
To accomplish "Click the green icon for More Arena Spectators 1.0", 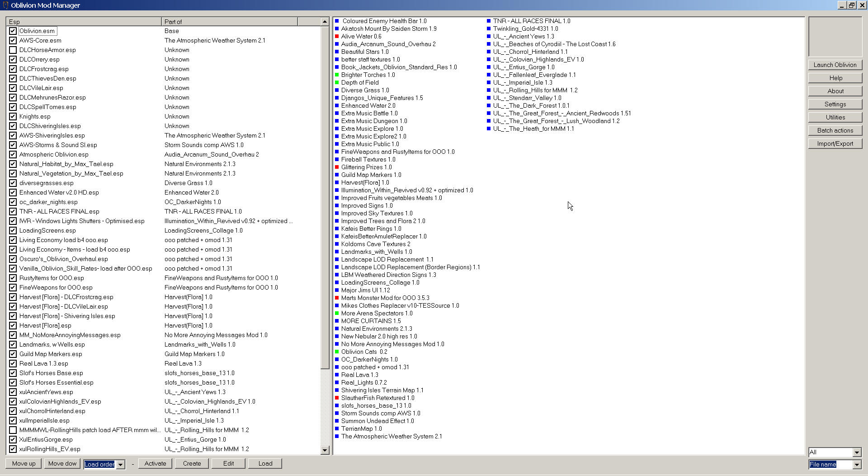I will click(x=337, y=313).
